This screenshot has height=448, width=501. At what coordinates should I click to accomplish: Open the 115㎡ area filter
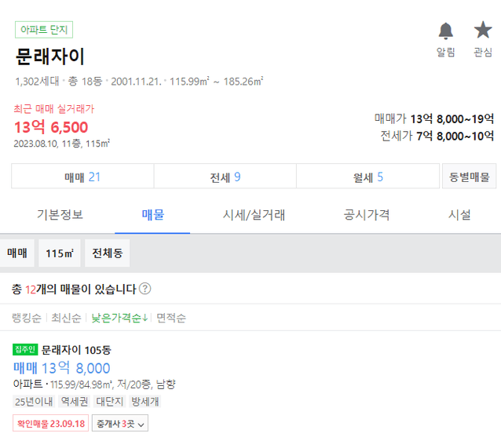pyautogui.click(x=60, y=253)
